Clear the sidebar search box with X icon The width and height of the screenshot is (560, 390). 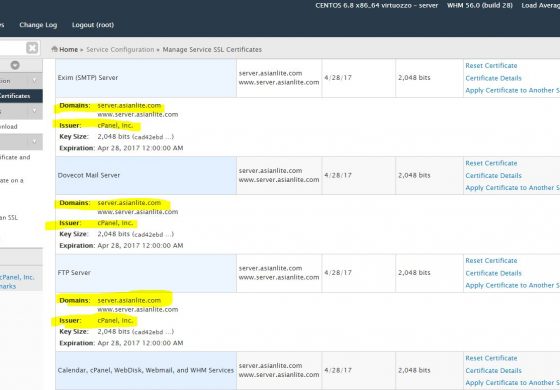(32, 48)
